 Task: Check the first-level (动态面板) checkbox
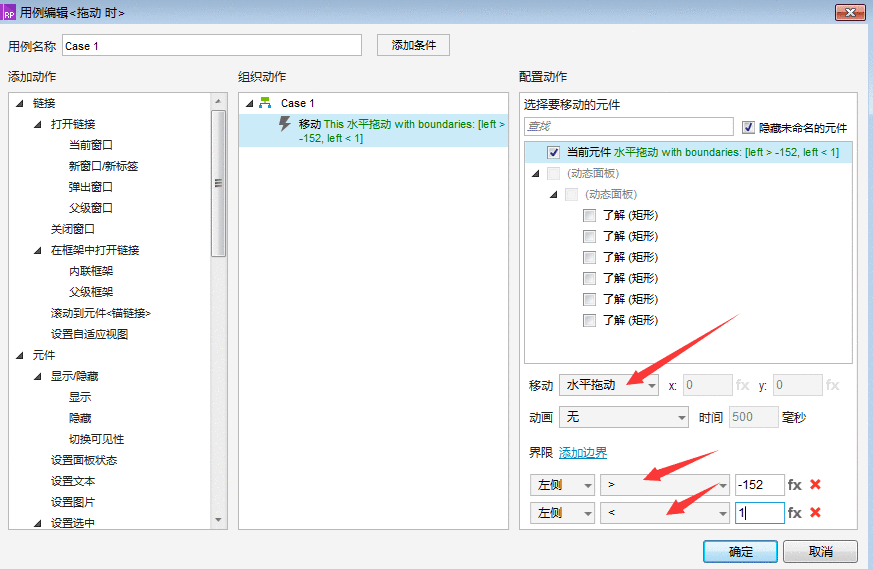pos(553,174)
